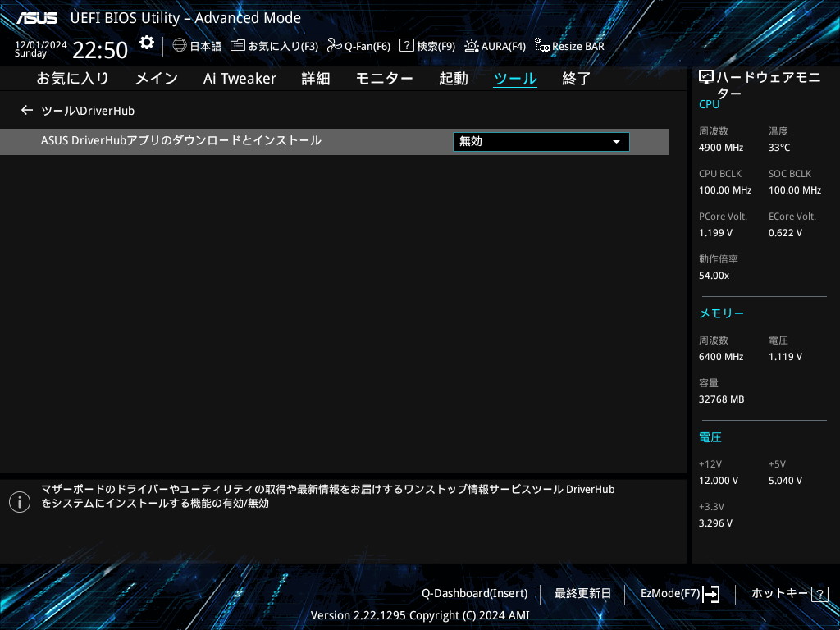Select the ツール tab
The height and width of the screenshot is (630, 840).
515,79
